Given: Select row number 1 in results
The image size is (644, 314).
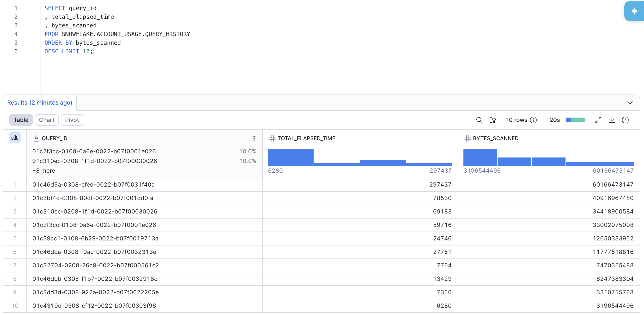Looking at the screenshot, I should 15,185.
